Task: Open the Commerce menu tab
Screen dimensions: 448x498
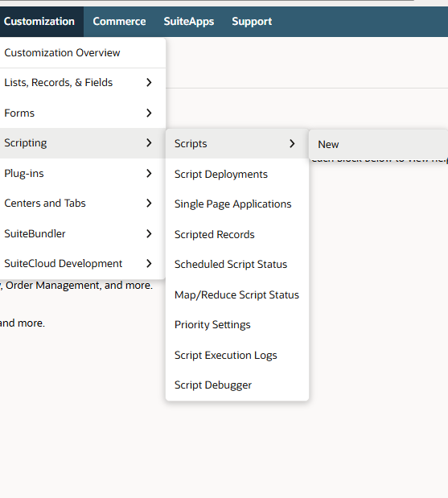Action: tap(119, 22)
